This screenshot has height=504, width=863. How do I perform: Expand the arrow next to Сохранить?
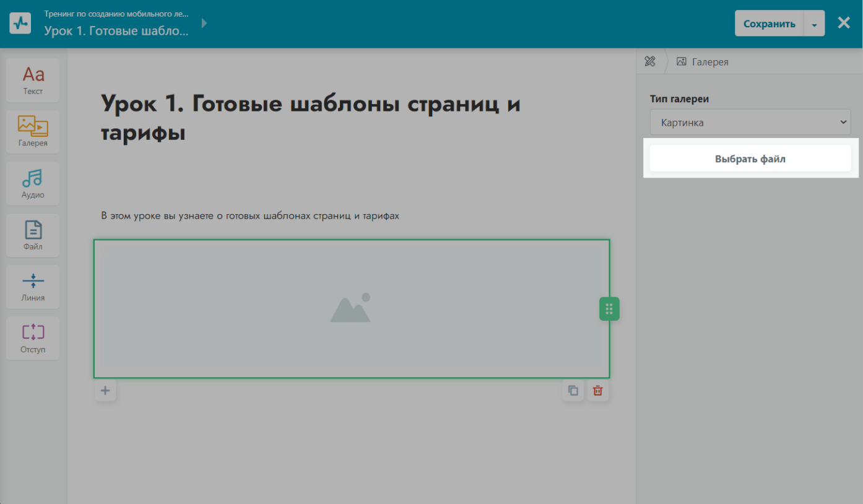[x=814, y=24]
